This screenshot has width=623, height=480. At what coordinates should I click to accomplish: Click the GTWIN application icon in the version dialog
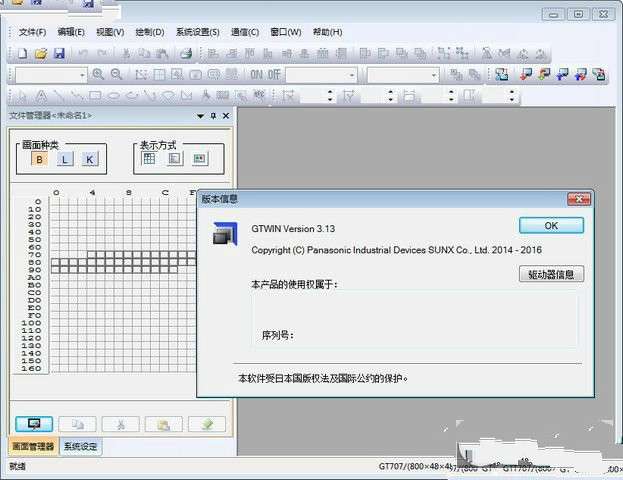click(x=225, y=234)
